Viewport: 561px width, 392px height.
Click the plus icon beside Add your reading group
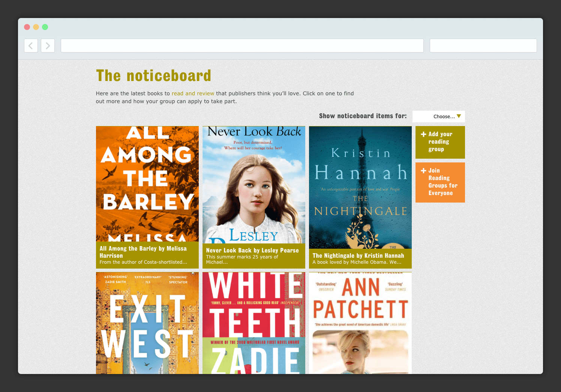[423, 134]
